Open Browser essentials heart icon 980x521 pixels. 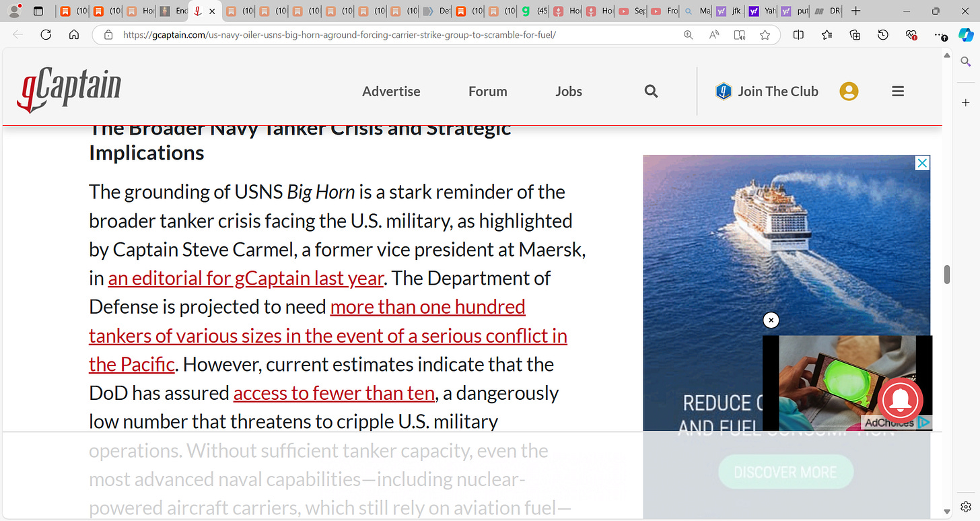[x=911, y=35]
